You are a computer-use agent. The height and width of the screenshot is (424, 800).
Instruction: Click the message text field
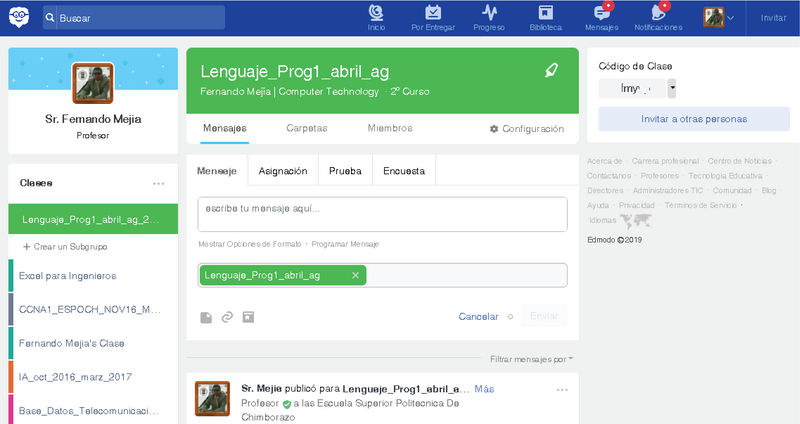pyautogui.click(x=382, y=213)
